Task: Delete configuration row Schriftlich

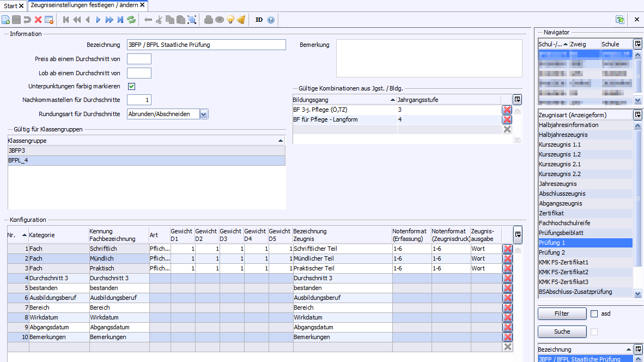Action: [x=508, y=249]
